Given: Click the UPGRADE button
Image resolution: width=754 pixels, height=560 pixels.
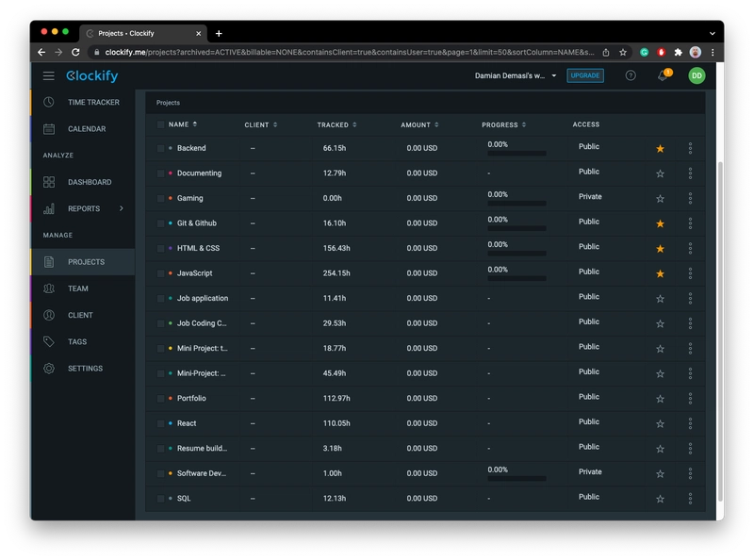Looking at the screenshot, I should pos(585,75).
